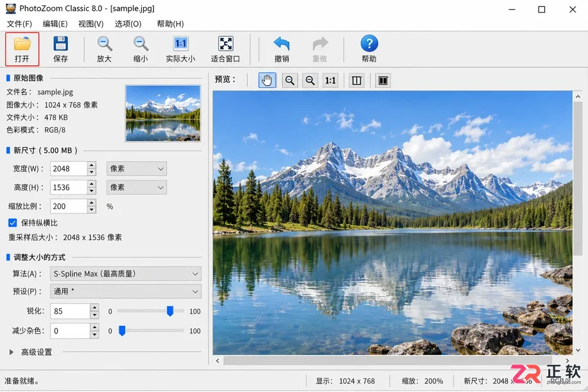Image resolution: width=588 pixels, height=392 pixels.
Task: Click status bar text 准备就绪。
Action: click(22, 381)
